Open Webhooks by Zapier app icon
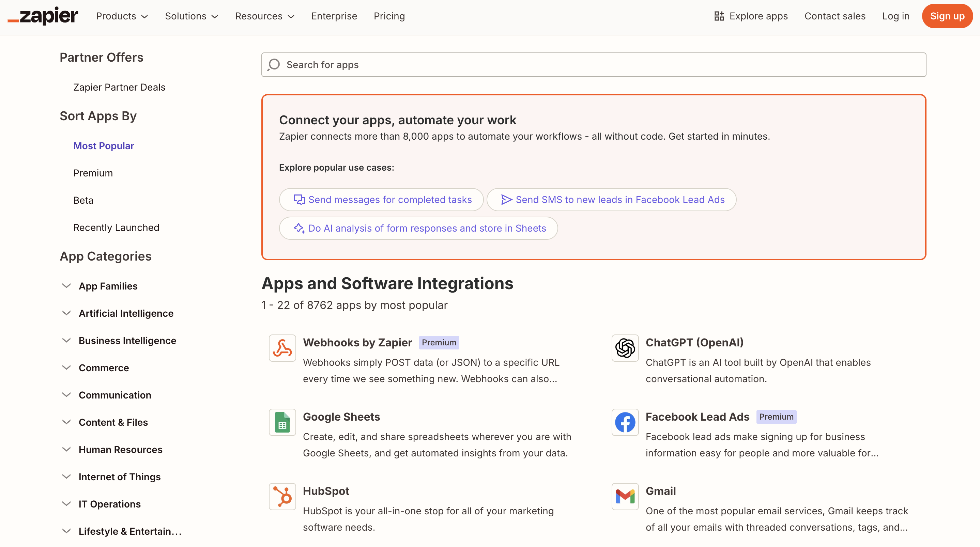Image resolution: width=980 pixels, height=547 pixels. pyautogui.click(x=282, y=348)
